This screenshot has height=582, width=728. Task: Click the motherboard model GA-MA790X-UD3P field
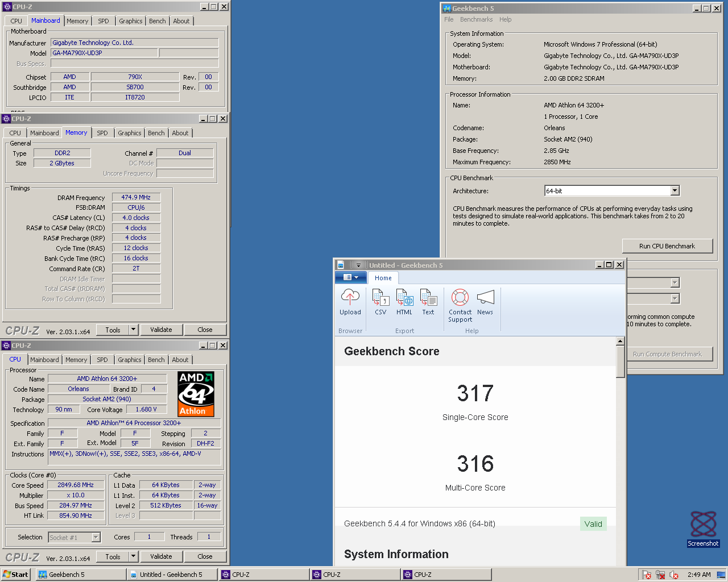tap(104, 53)
